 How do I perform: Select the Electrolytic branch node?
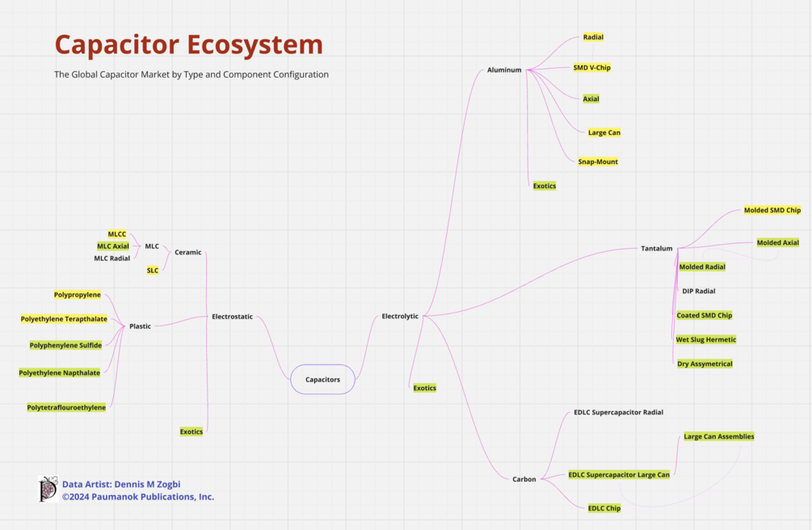(x=400, y=316)
